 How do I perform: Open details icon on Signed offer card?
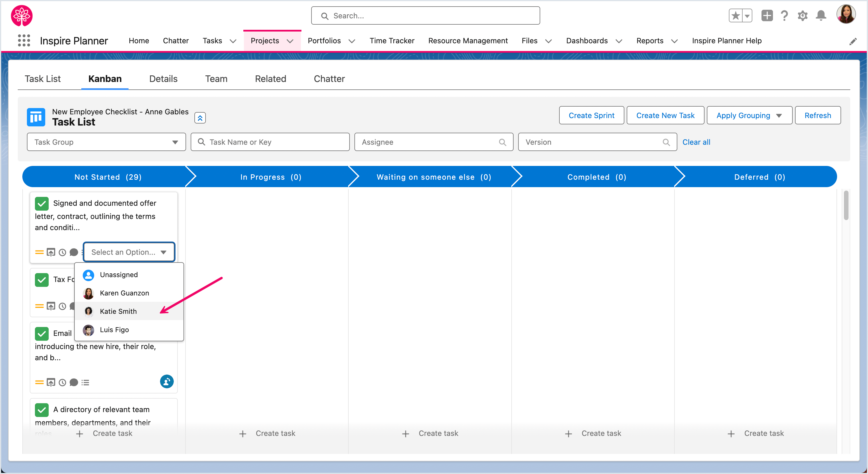tap(51, 252)
